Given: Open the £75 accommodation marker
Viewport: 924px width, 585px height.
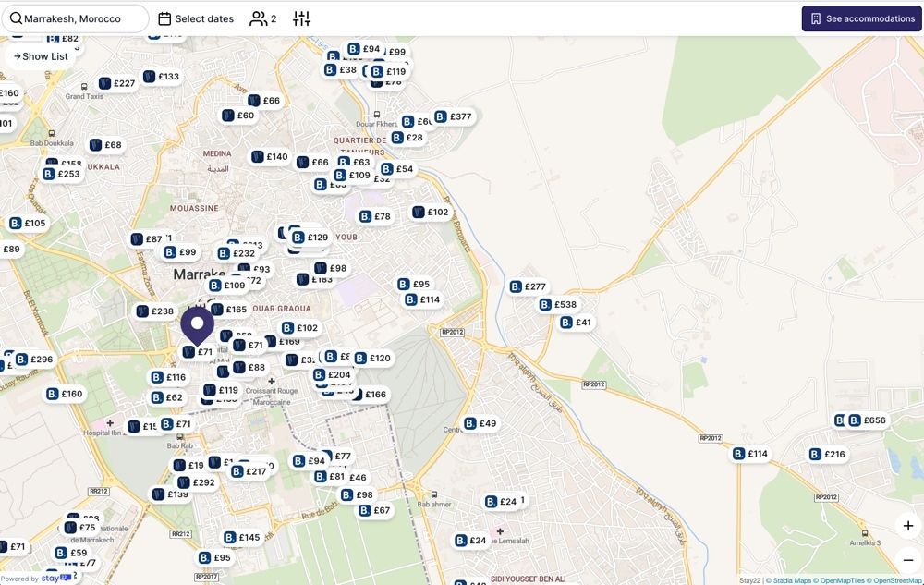Looking at the screenshot, I should [80, 528].
